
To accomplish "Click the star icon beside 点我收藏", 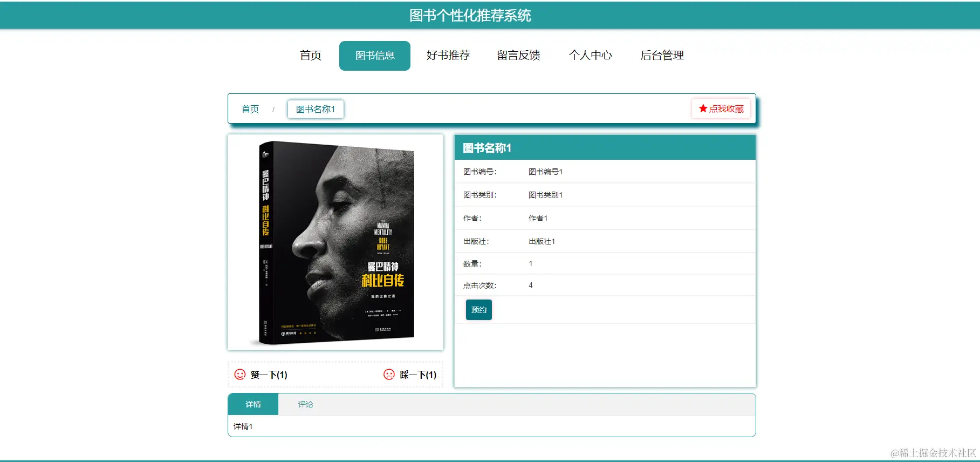I will (703, 108).
